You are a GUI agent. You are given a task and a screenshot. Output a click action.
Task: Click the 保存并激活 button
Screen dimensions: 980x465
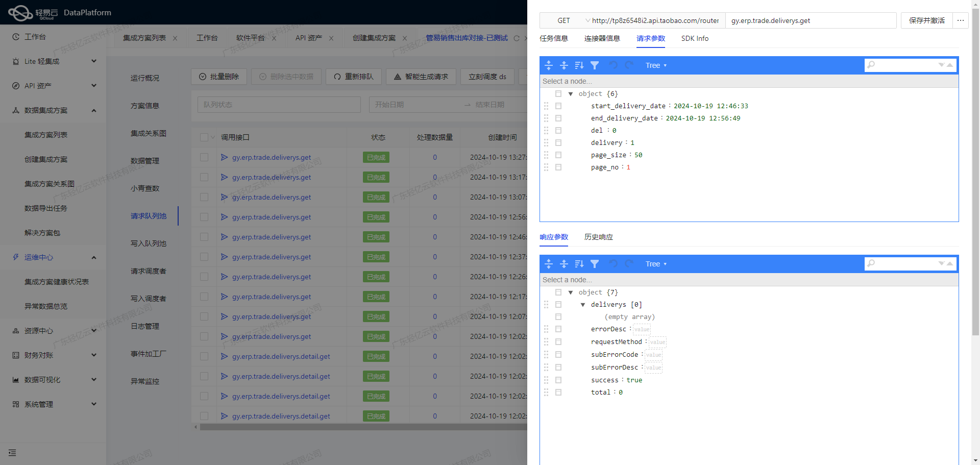point(927,20)
